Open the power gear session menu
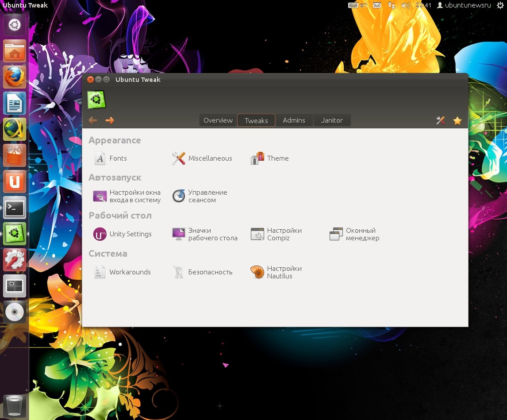Screen dimensions: 507x420 pos(500,5)
